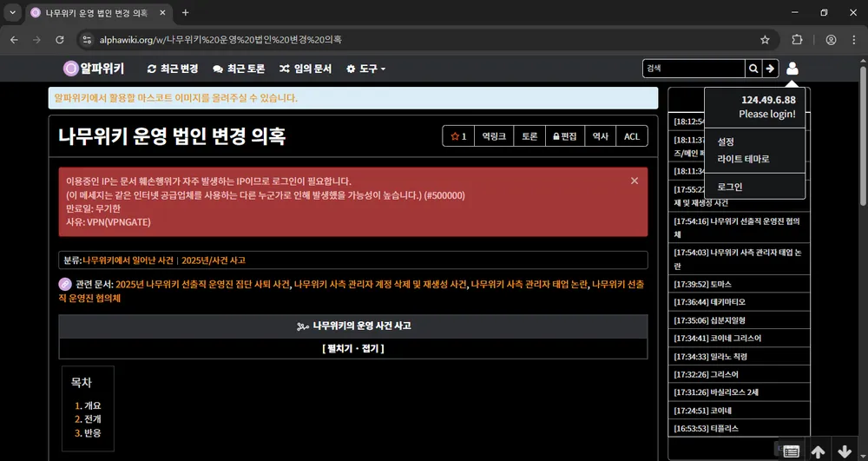This screenshot has height=461, width=868.
Task: View document 역사
Action: point(601,136)
